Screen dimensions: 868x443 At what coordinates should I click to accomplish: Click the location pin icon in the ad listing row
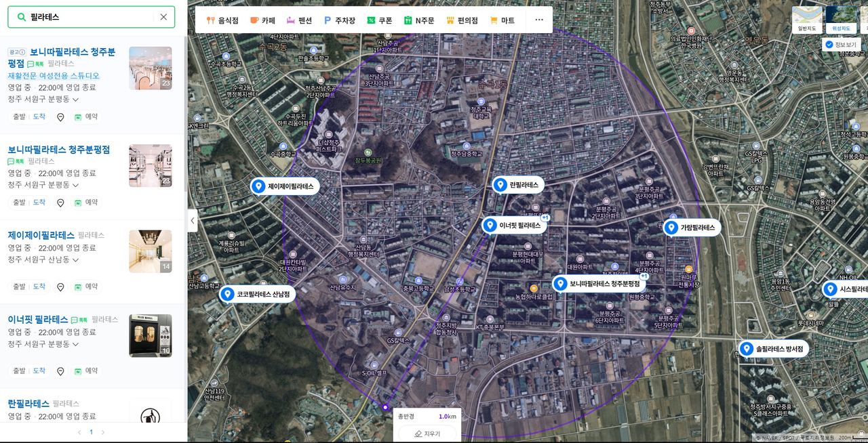pyautogui.click(x=60, y=117)
